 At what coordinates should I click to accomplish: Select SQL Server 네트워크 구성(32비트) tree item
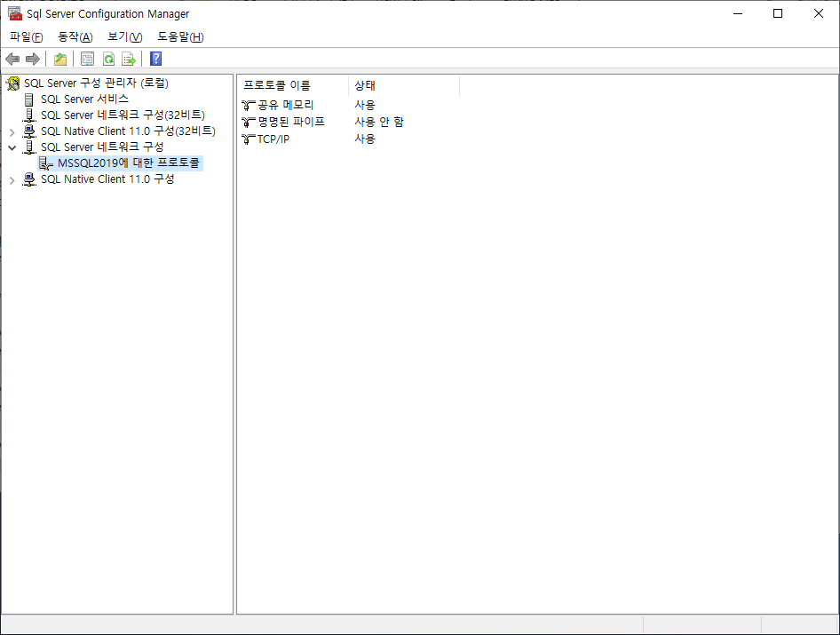click(123, 115)
